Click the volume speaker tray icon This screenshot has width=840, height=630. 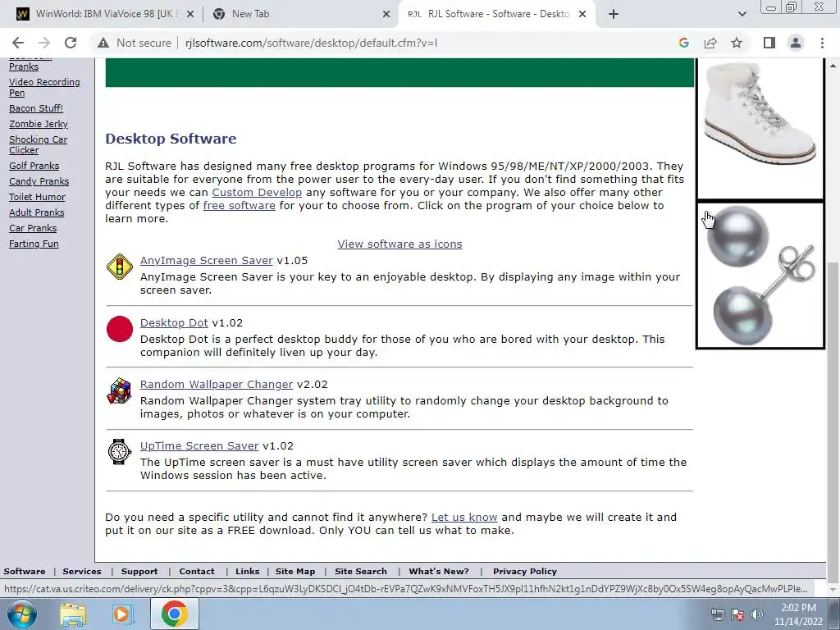[x=757, y=614]
